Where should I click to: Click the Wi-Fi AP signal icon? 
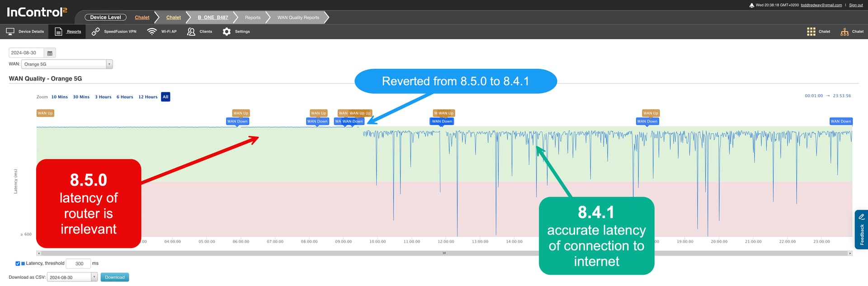tap(152, 32)
